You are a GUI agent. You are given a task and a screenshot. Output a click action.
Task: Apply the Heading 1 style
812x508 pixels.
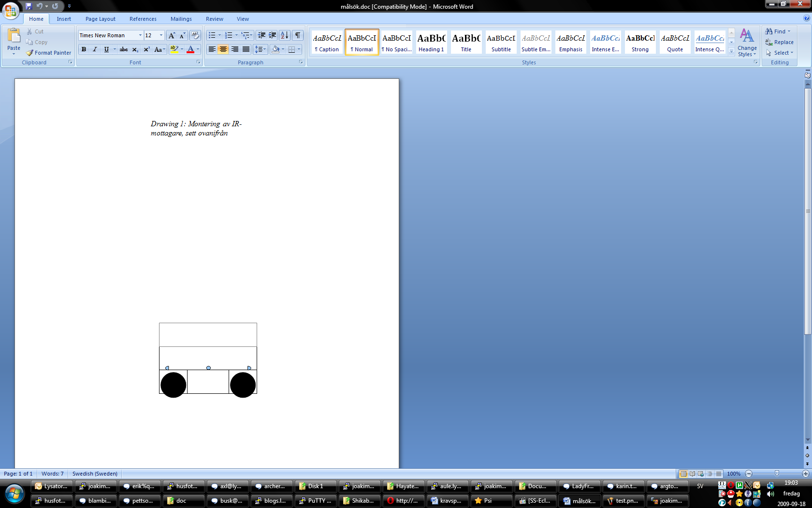pos(431,42)
